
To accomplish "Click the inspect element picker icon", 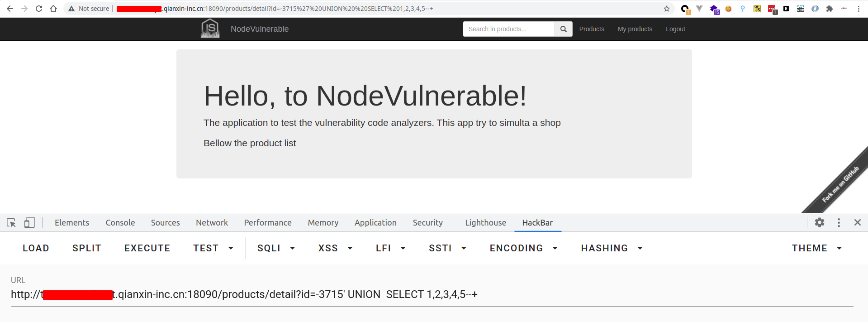I will pos(11,222).
